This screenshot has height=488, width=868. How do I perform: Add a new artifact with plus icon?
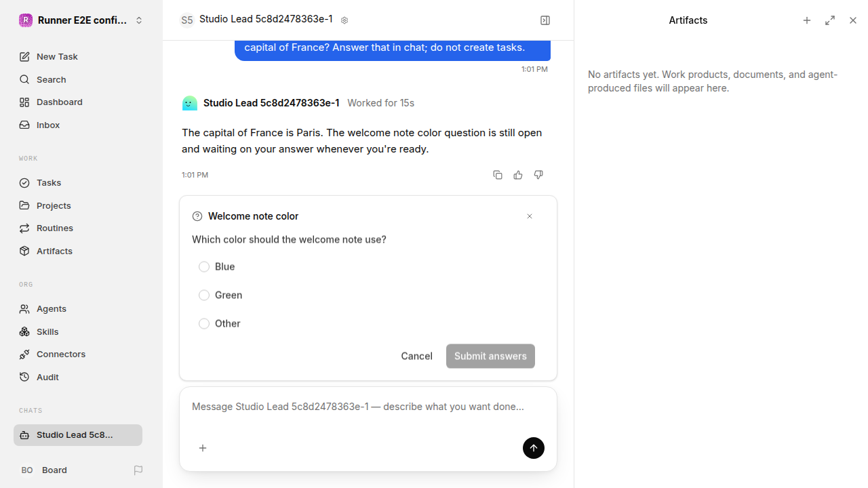pos(807,20)
